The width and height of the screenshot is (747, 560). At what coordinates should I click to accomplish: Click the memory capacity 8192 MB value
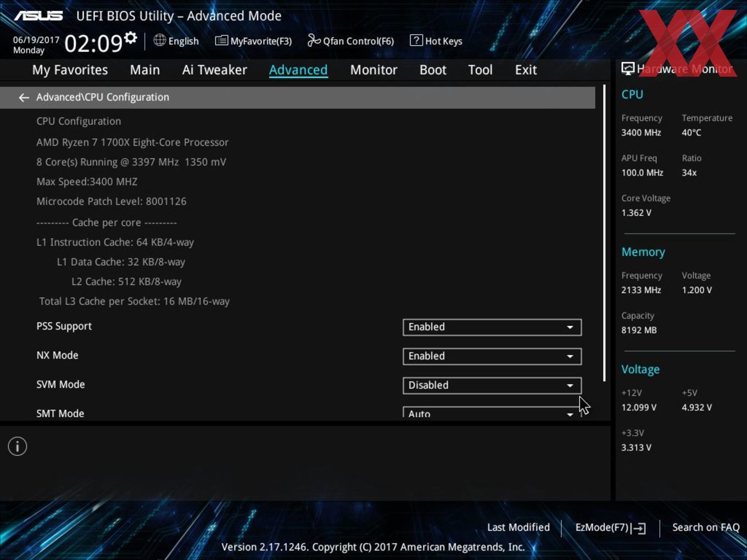[639, 330]
